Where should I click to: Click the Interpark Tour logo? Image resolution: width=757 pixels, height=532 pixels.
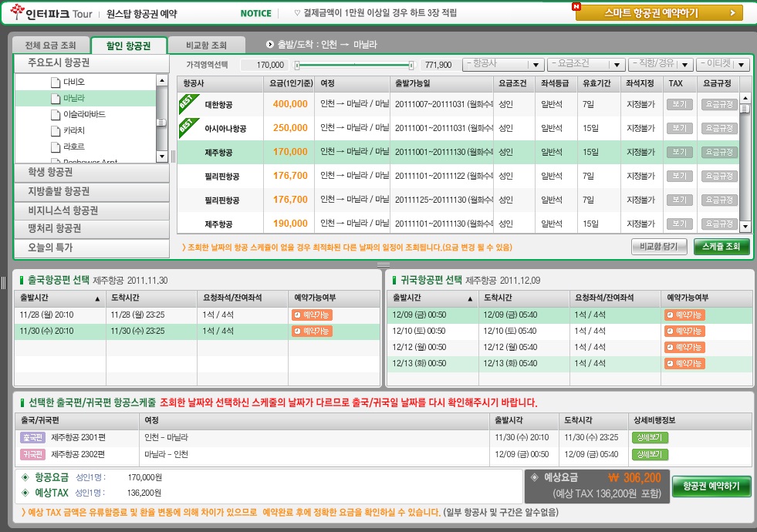[51, 12]
